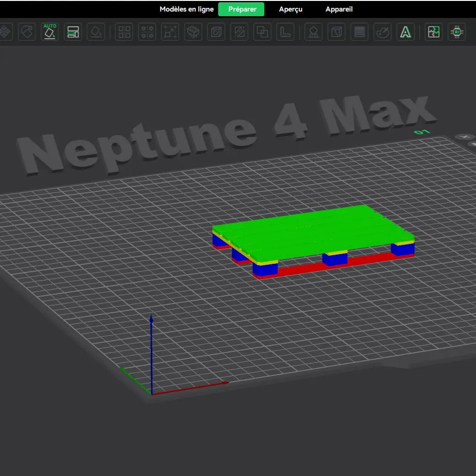Viewport: 476px width, 476px height.
Task: Open the Appareil tab
Action: (x=339, y=9)
